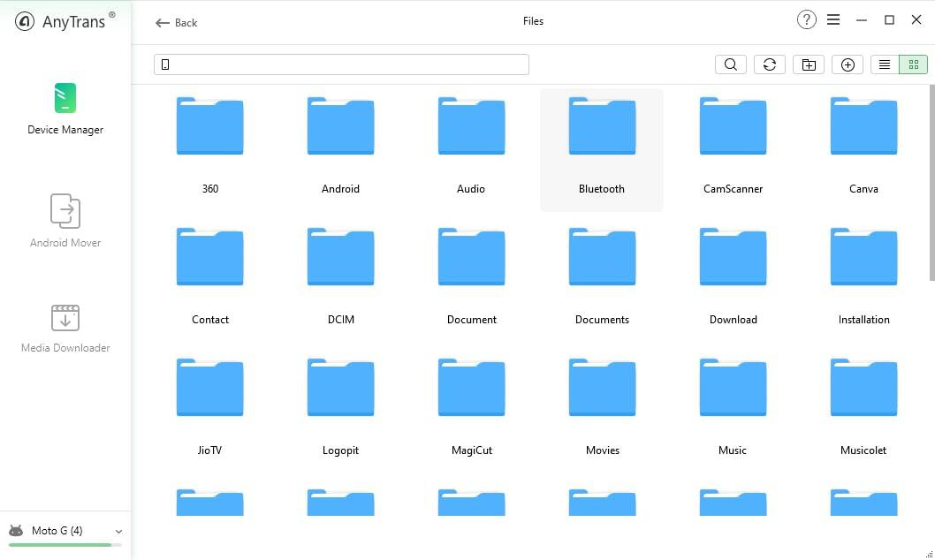Click the file path input field
Image resolution: width=935 pixels, height=560 pixels.
coord(341,64)
